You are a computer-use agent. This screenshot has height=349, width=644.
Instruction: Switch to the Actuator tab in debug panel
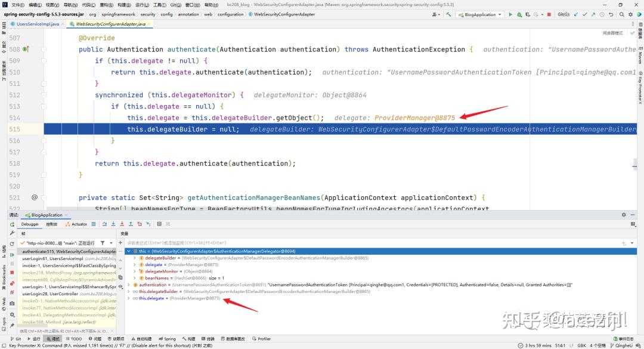tap(78, 224)
